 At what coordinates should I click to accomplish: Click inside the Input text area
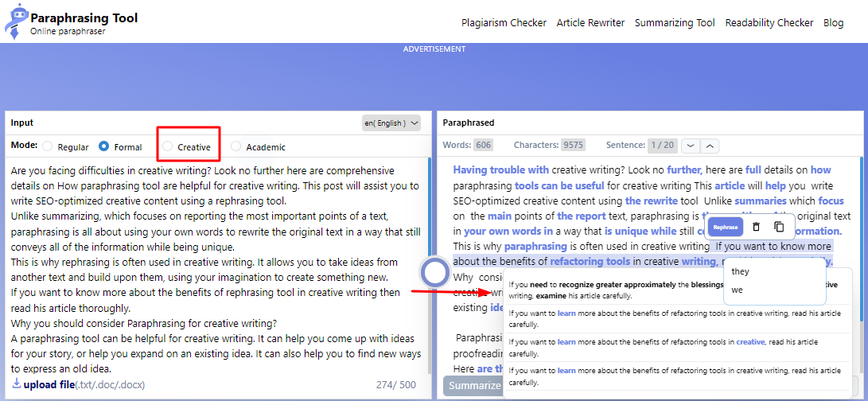tap(215, 263)
